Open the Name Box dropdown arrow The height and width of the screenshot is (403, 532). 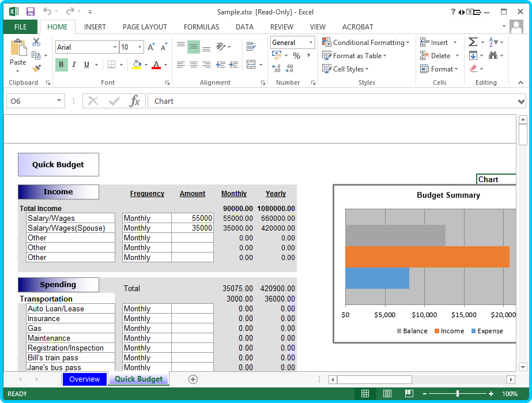point(59,100)
